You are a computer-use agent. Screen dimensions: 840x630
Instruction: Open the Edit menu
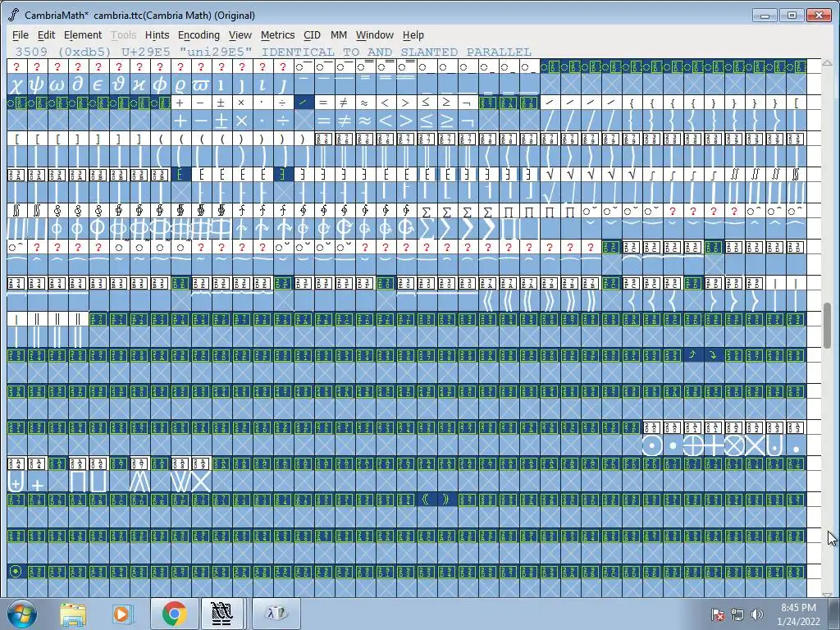[x=46, y=34]
